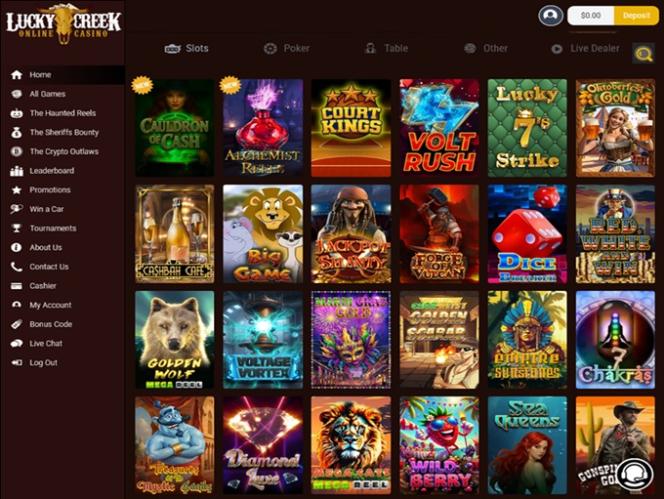Image resolution: width=664 pixels, height=499 pixels.
Task: Click the Home house icon in sidebar
Action: [17, 75]
